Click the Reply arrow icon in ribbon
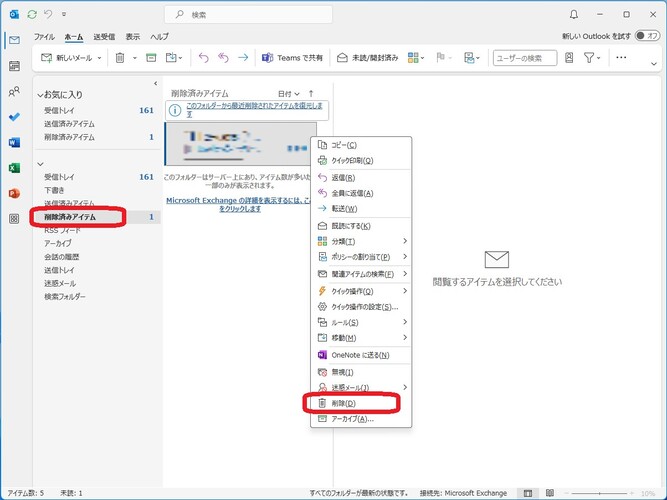Screen dimensions: 667x500 204,57
